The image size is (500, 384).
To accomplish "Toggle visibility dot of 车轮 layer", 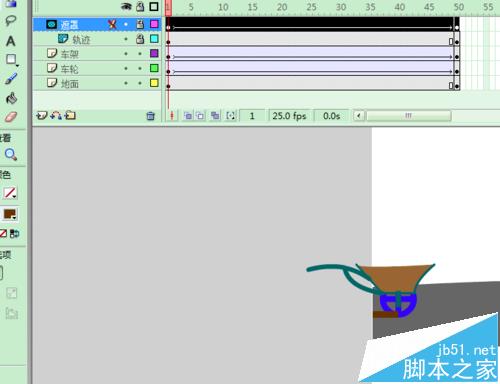I will [126, 68].
